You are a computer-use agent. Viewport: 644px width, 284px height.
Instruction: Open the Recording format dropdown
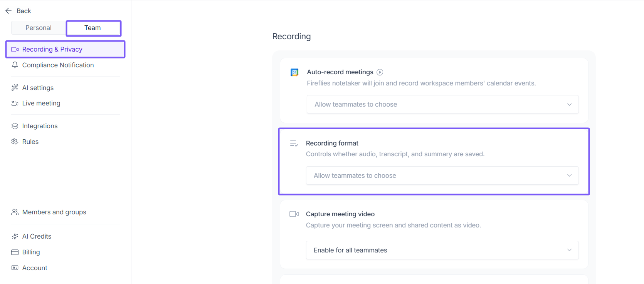click(x=442, y=175)
